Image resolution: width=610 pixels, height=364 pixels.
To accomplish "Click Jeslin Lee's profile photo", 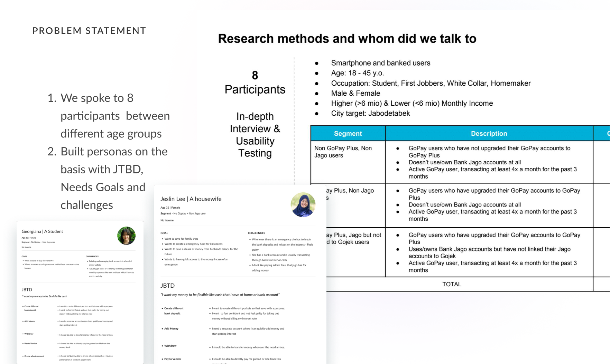I will [x=303, y=205].
